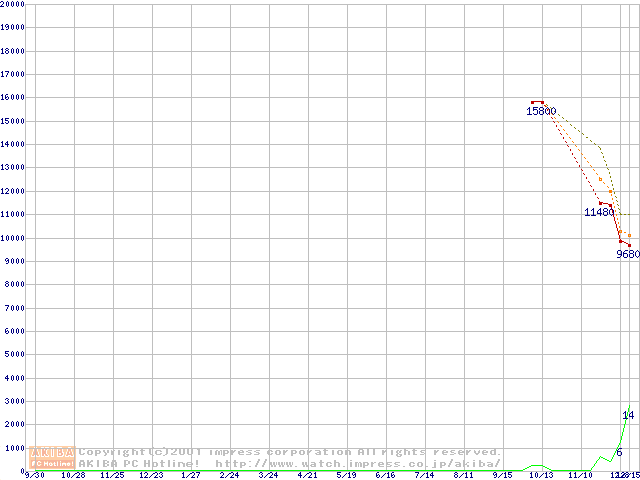Click the AKIBA PC Hotline logo
The image size is (640, 480).
pyautogui.click(x=53, y=457)
